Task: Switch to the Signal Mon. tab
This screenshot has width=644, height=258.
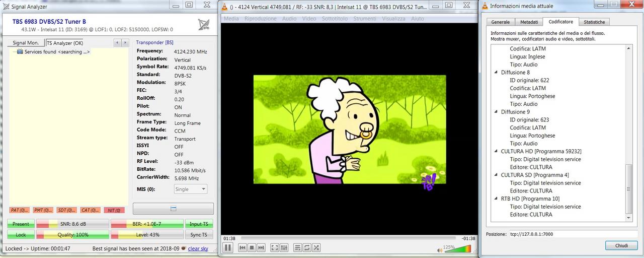Action: pyautogui.click(x=26, y=43)
